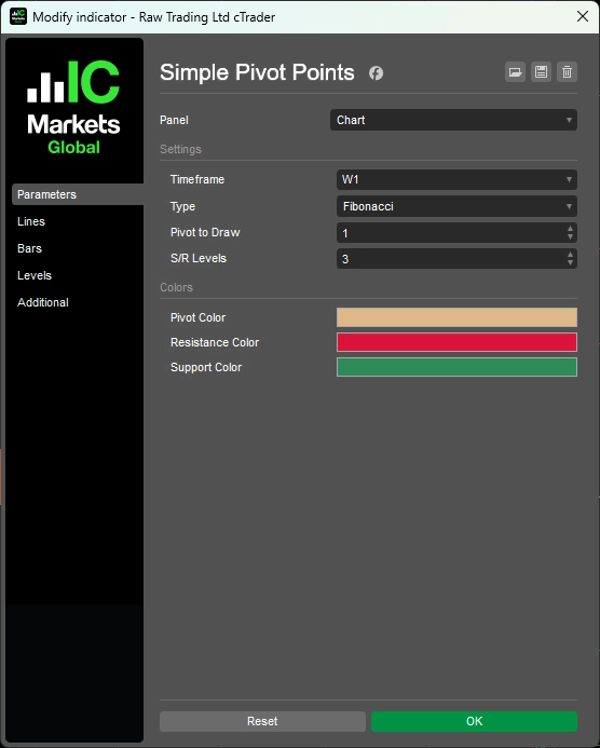600x748 pixels.
Task: Select the Parameters tab in sidebar
Action: point(77,194)
